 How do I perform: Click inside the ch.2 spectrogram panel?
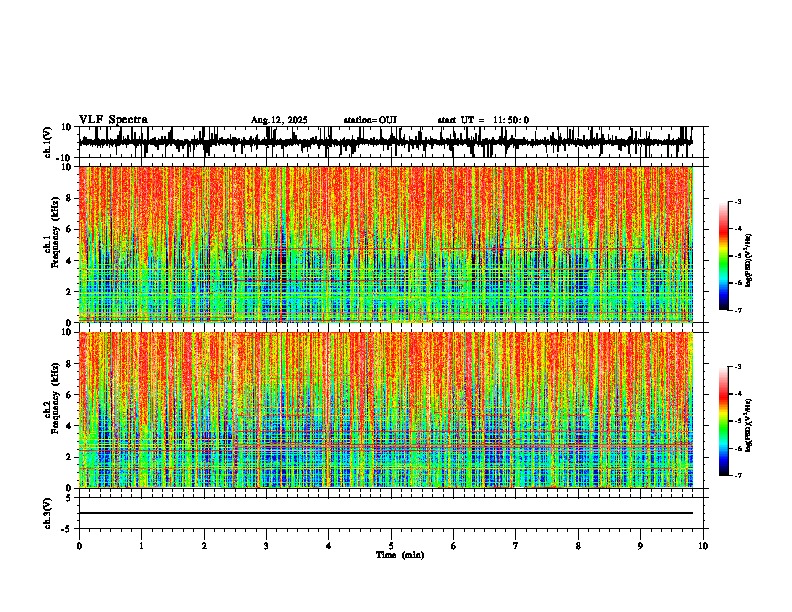386,410
